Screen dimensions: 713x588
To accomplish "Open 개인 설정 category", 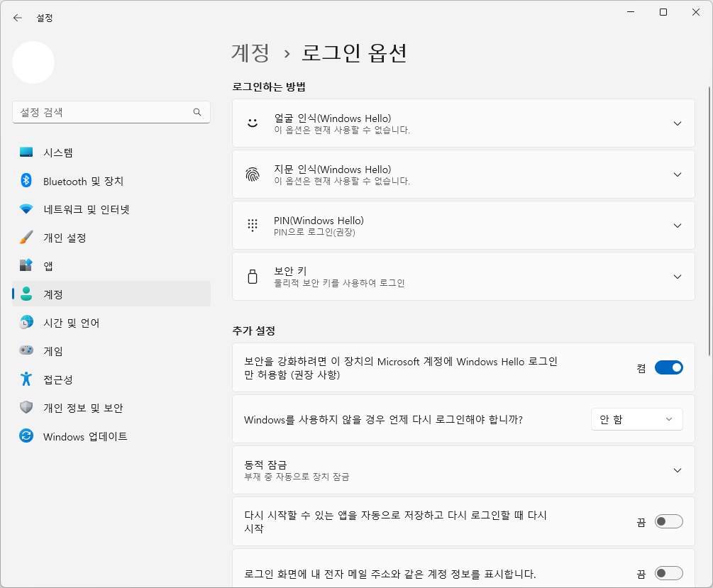I will click(111, 238).
